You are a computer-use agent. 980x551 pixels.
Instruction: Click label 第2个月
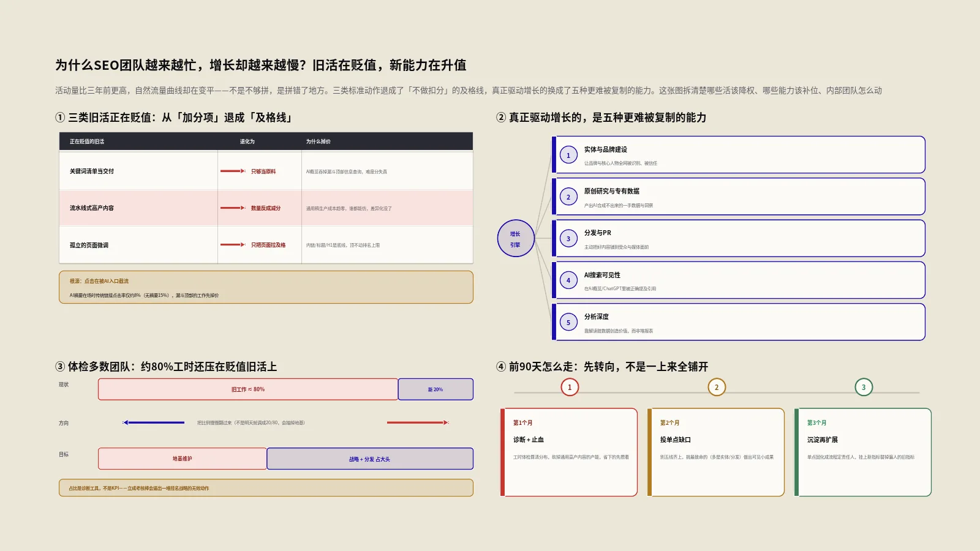click(669, 423)
